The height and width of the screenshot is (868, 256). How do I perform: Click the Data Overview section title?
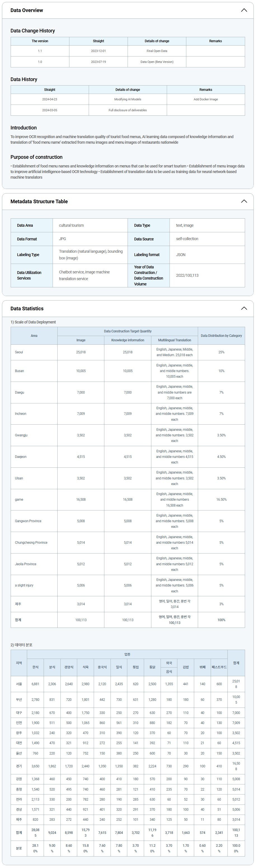click(x=27, y=10)
